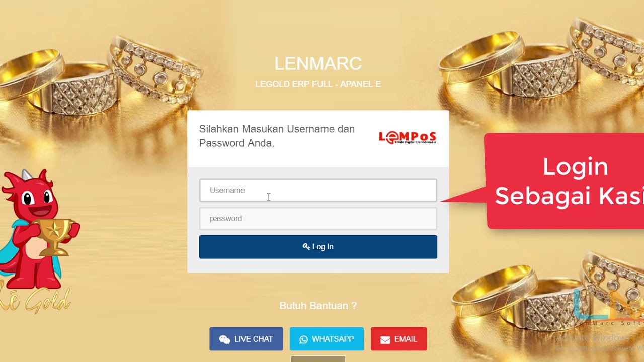Screen dimensions: 644x362
Task: Focus the password input field
Action: tap(318, 219)
